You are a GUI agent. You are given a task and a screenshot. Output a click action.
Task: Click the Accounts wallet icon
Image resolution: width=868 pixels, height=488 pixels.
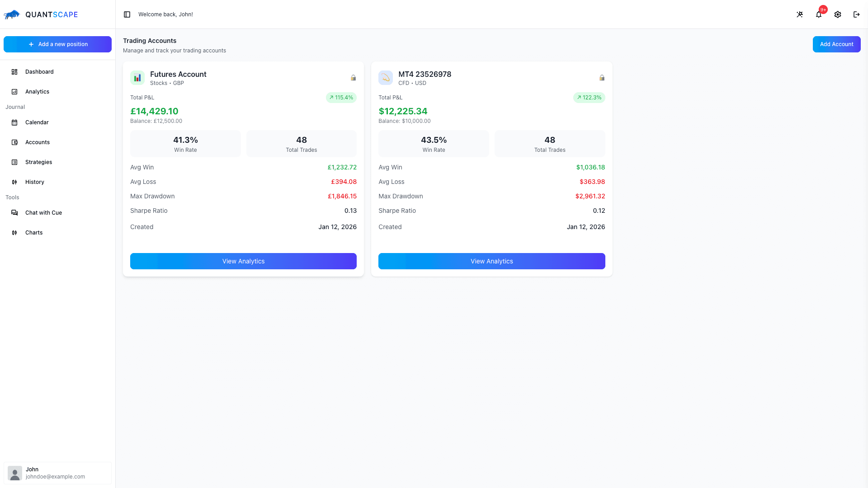coord(14,142)
